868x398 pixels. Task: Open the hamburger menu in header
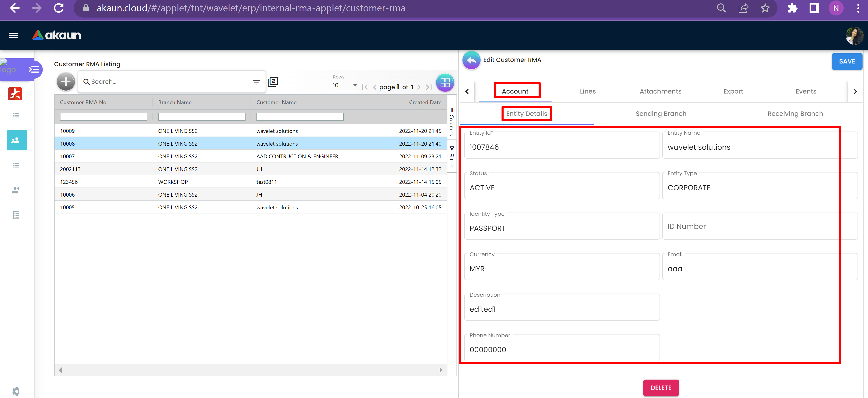point(13,35)
